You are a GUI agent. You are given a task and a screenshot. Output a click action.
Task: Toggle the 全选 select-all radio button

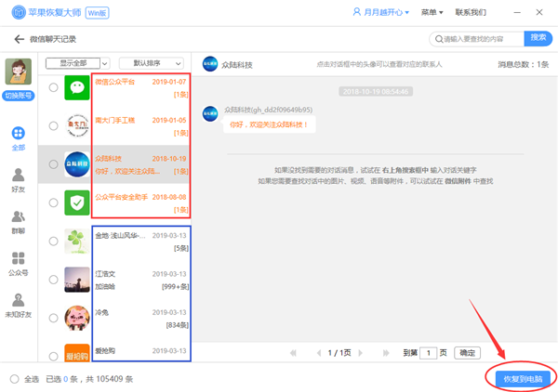click(15, 379)
